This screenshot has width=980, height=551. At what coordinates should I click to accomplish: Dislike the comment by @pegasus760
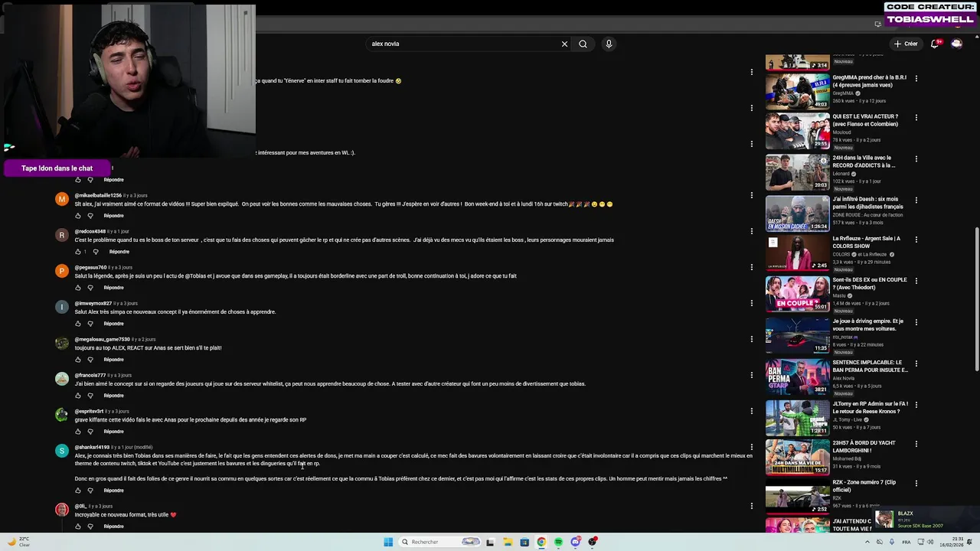pos(90,288)
